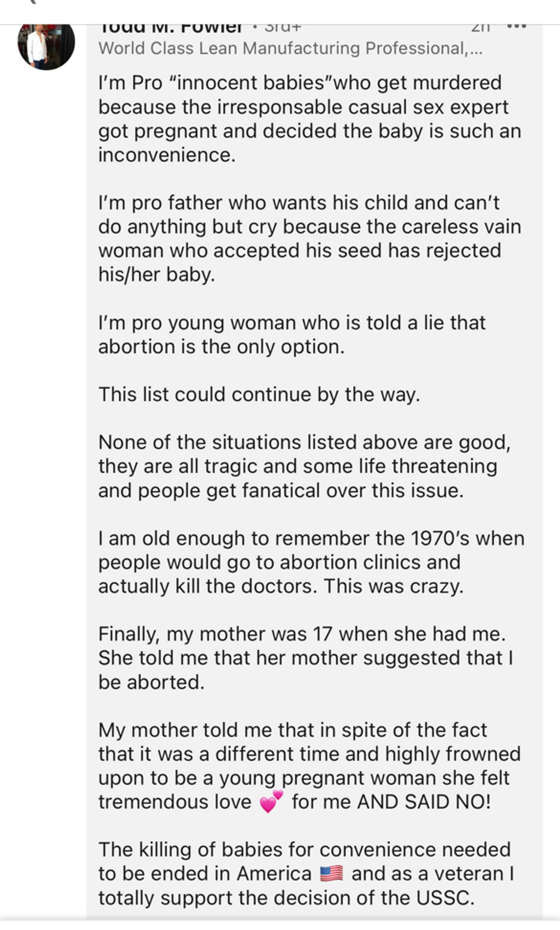
Task: Click the 2h timestamp
Action: [x=481, y=28]
